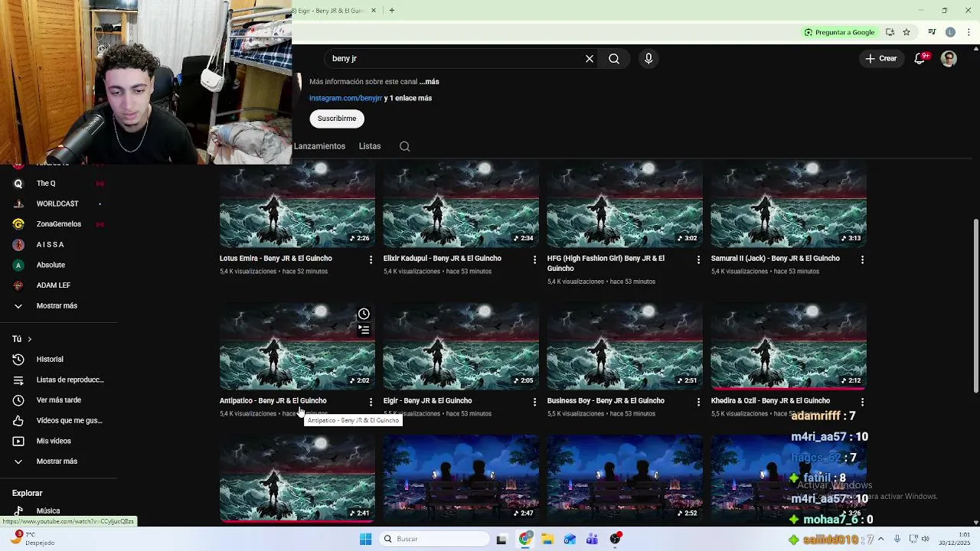Image resolution: width=980 pixels, height=551 pixels.
Task: Open Task View on the taskbar
Action: click(501, 539)
